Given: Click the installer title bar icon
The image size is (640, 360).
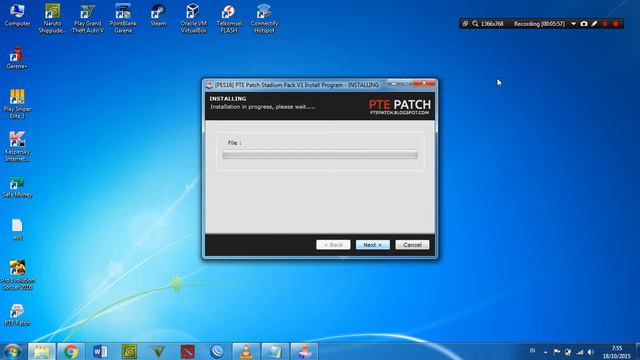Looking at the screenshot, I should [209, 85].
